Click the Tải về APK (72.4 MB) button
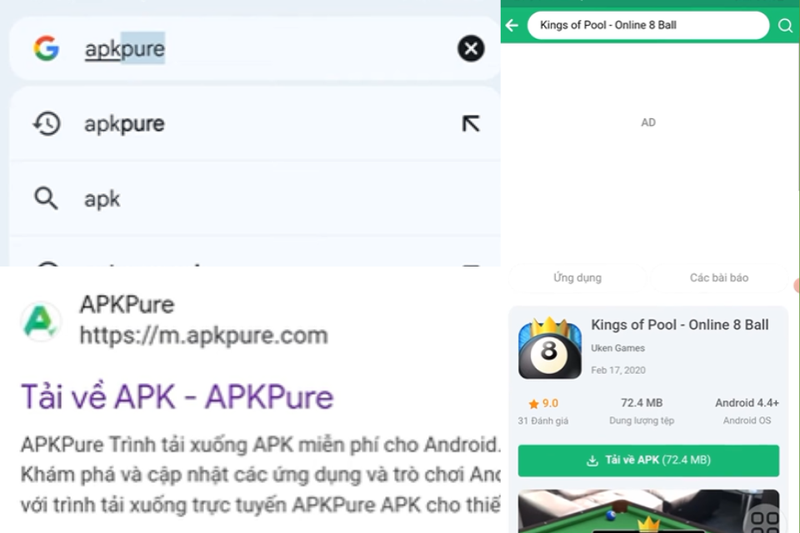Screen dimensions: 800x533 tap(648, 461)
